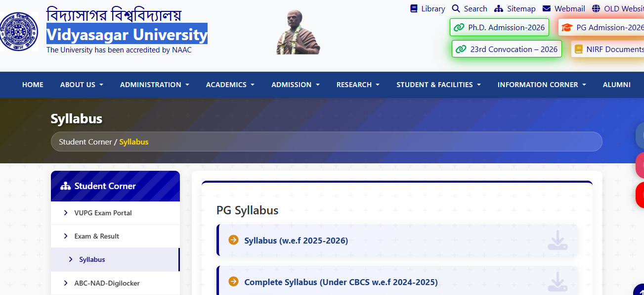Image resolution: width=644 pixels, height=295 pixels.
Task: Expand the INFORMATION CORNER dropdown menu
Action: click(x=542, y=85)
